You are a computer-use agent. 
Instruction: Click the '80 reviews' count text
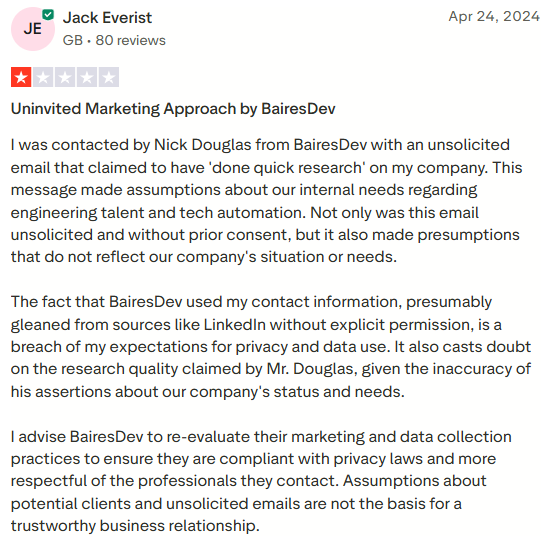click(x=130, y=40)
